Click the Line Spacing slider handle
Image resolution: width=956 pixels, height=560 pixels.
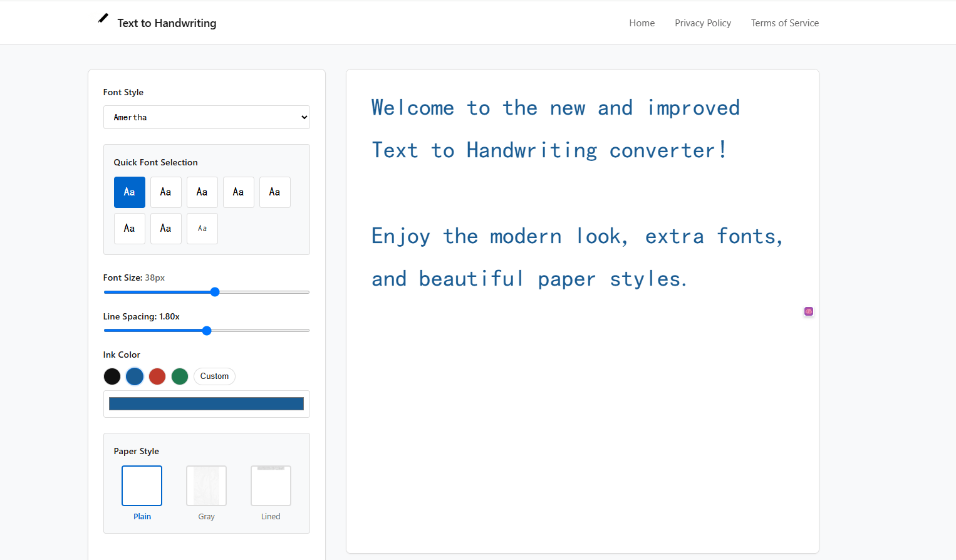207,331
